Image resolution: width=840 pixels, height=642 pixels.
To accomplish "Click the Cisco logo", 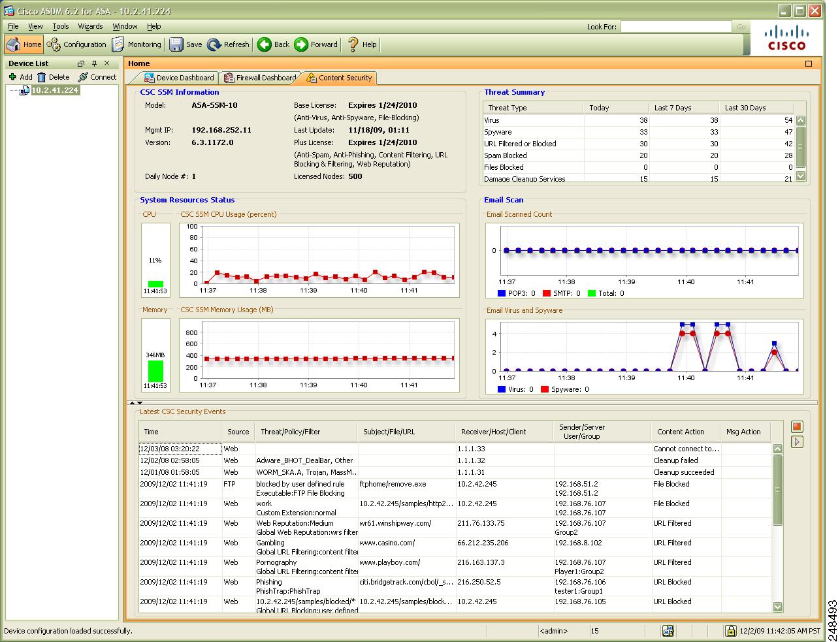I will pyautogui.click(x=786, y=37).
